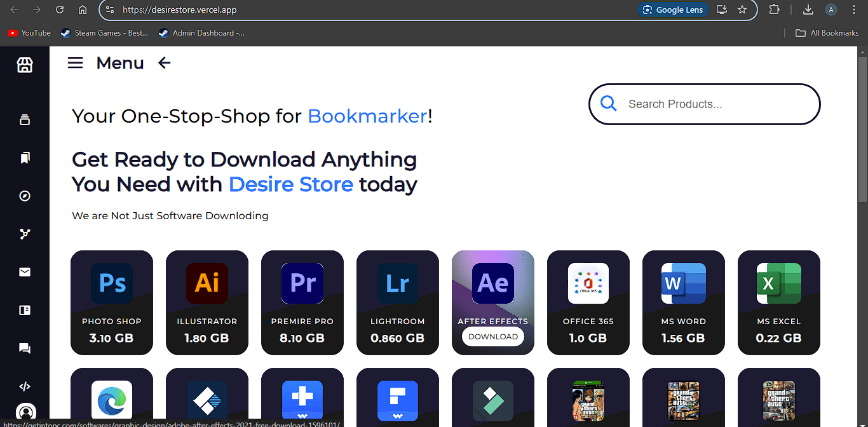Open the Steam Games bookmark
Screen dimensions: 868x427
pos(104,33)
